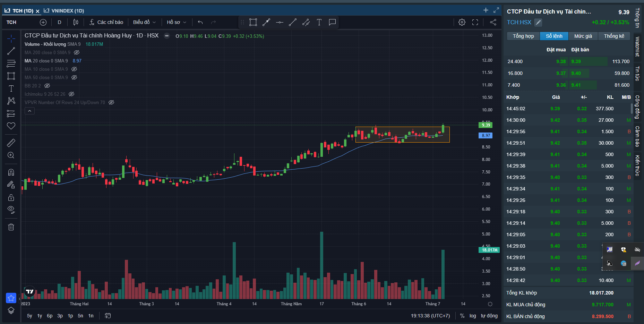The width and height of the screenshot is (644, 324).
Task: Select the text annotation tool in sidebar
Action: [11, 88]
